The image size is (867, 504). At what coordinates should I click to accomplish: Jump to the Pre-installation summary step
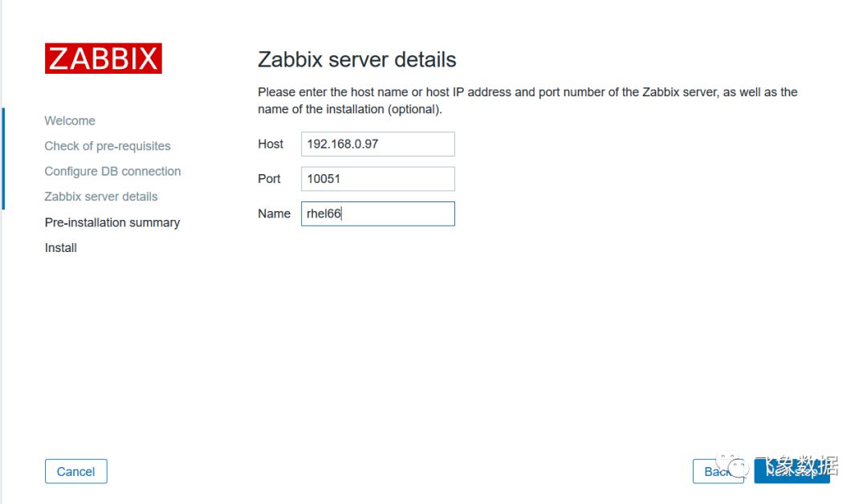(x=112, y=222)
